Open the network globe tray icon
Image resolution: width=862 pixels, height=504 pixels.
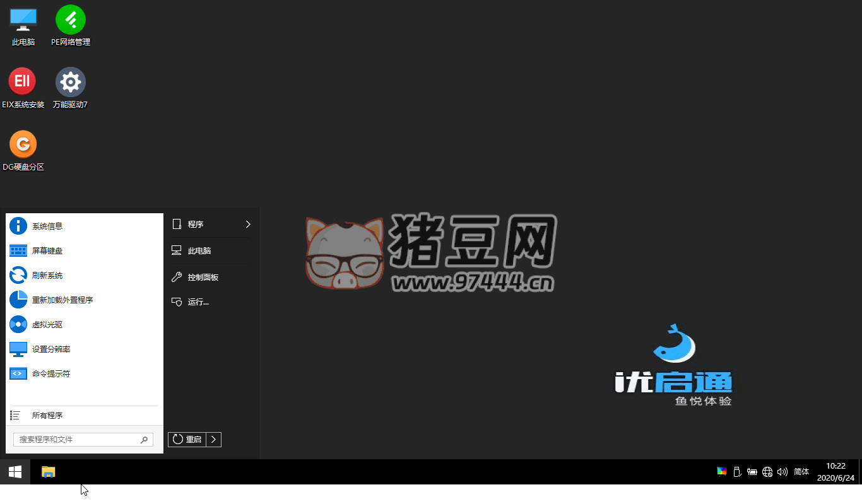[x=767, y=471]
